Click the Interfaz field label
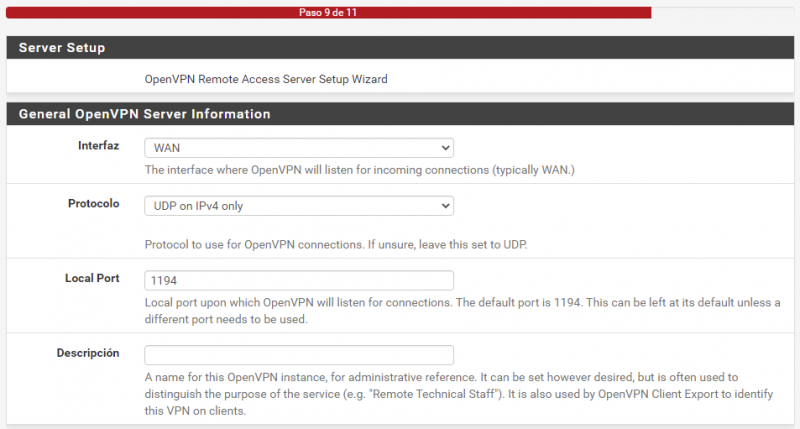800x429 pixels. coord(98,146)
